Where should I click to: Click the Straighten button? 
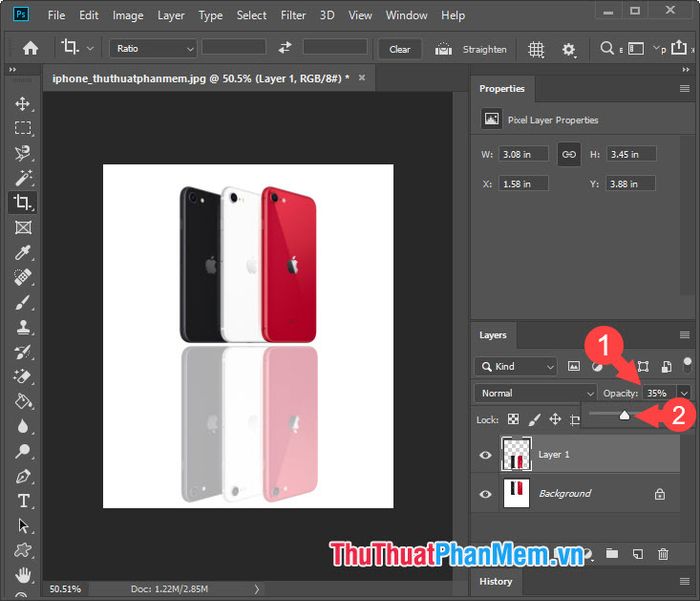click(471, 49)
